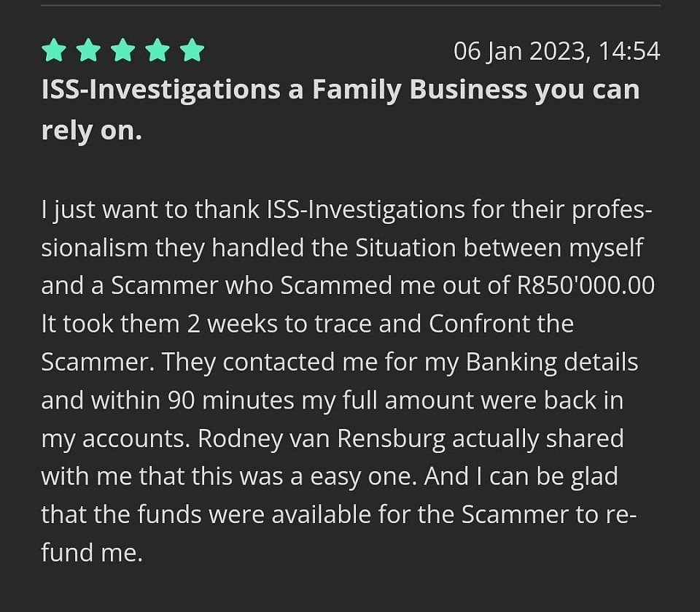Click the fourth green rating star
Viewport: 700px width, 612px height.
tap(158, 50)
